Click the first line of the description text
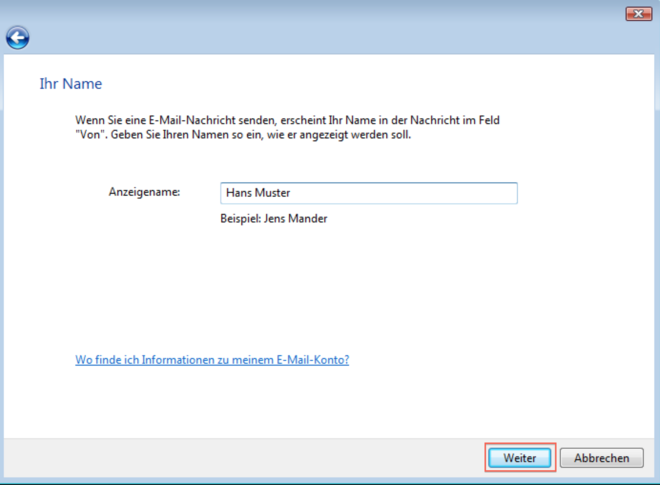Screen dimensions: 660x485 (287, 120)
